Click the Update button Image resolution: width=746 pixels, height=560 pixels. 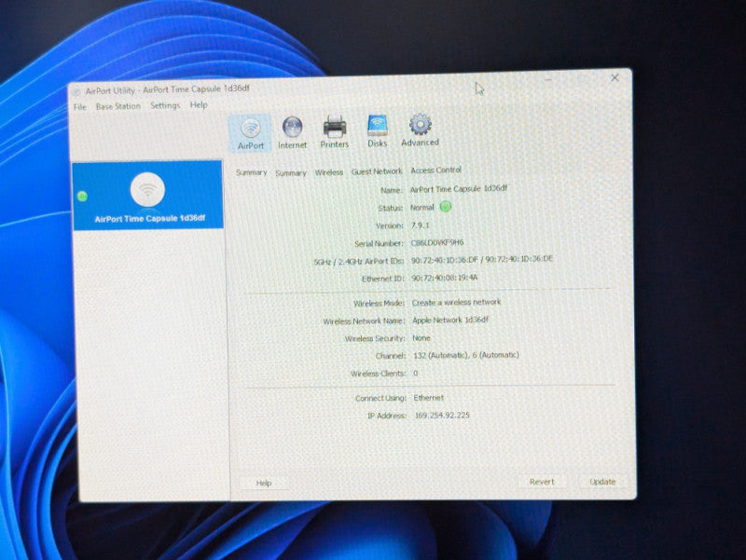point(602,482)
